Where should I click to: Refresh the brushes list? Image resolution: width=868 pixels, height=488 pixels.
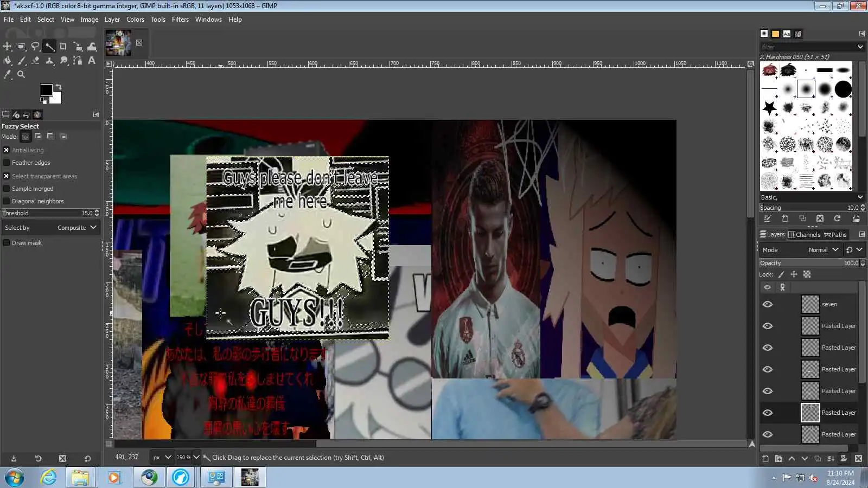click(x=837, y=219)
